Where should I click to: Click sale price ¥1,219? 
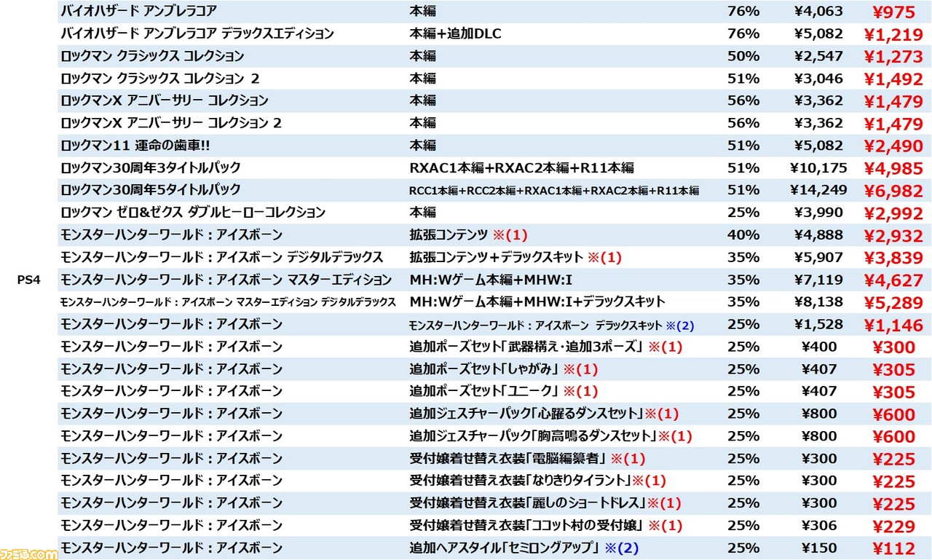(x=892, y=34)
